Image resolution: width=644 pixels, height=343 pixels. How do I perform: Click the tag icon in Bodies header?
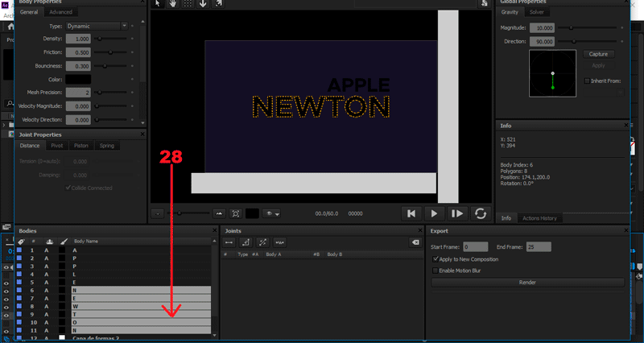(21, 242)
